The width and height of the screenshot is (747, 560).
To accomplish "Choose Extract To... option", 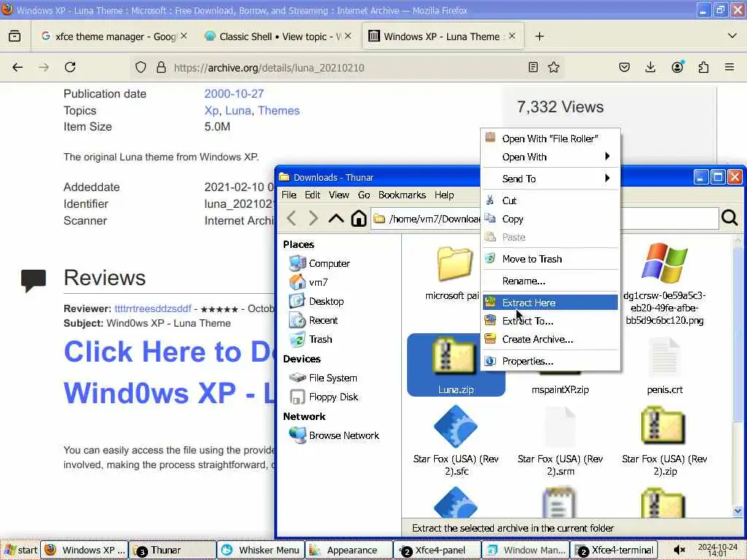I will tap(550, 321).
